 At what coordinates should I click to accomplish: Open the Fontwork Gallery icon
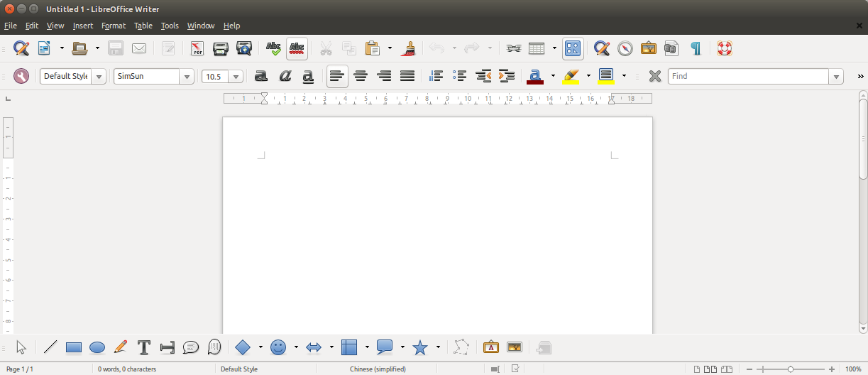tap(491, 347)
